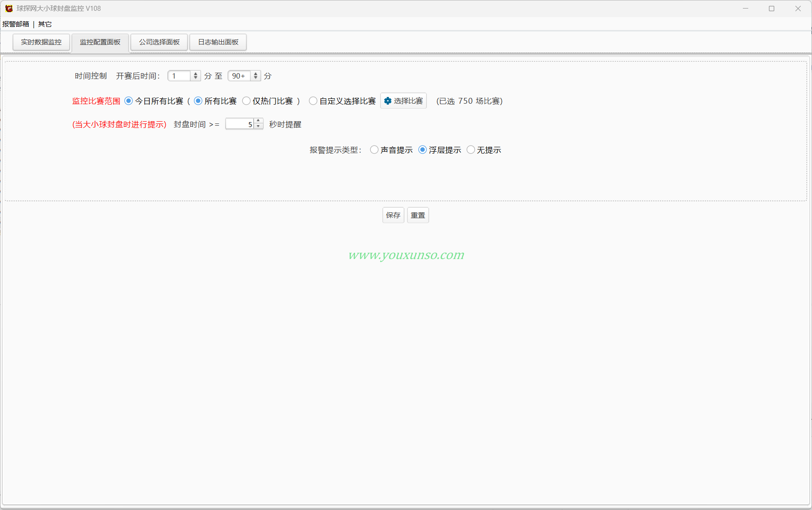Viewport: 812px width, 510px height.
Task: Decrease the 封盘时间 seconds stepper
Action: click(259, 127)
